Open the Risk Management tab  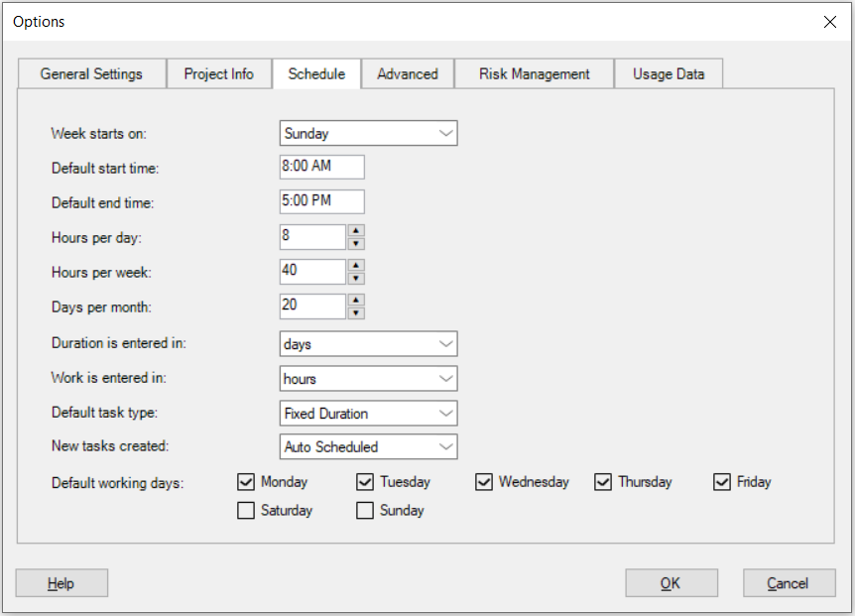pos(533,72)
